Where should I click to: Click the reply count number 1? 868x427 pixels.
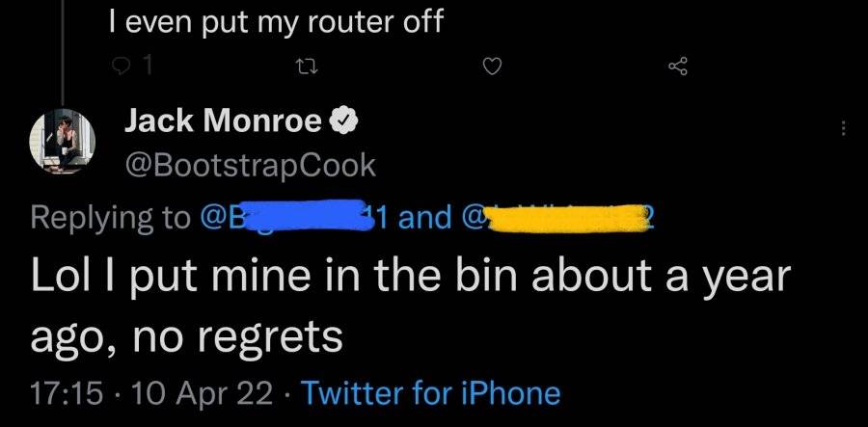146,67
